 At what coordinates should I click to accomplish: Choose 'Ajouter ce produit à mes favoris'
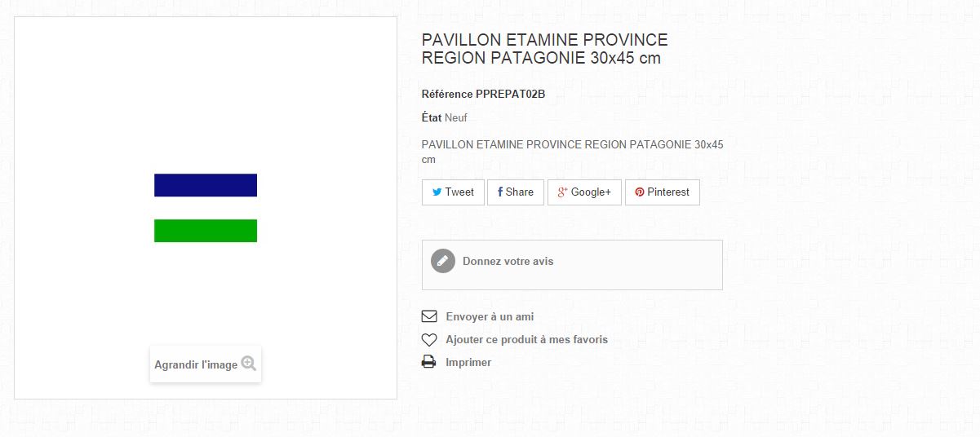[526, 340]
